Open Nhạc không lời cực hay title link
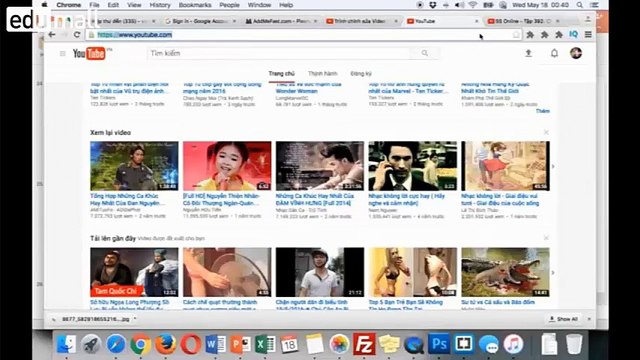The height and width of the screenshot is (360, 640). [x=407, y=199]
